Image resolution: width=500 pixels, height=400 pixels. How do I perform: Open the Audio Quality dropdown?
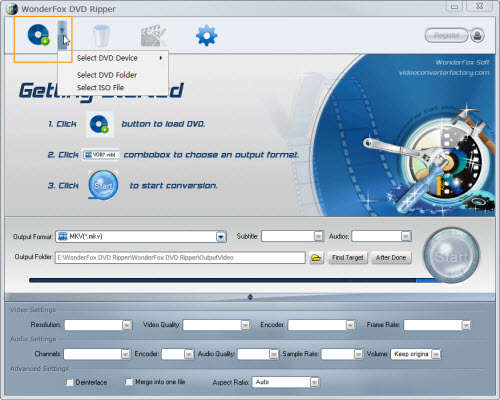pos(258,354)
